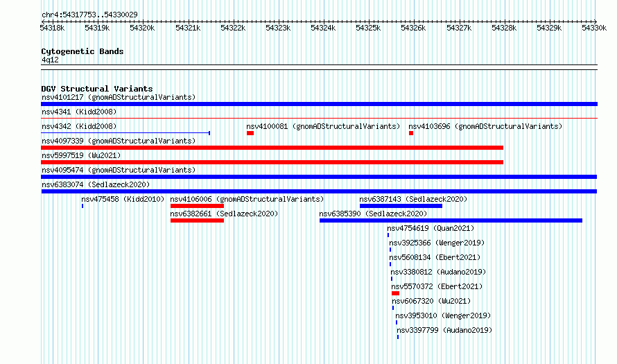Click the 54330k ruler position
This screenshot has width=617, height=364.
point(594,28)
